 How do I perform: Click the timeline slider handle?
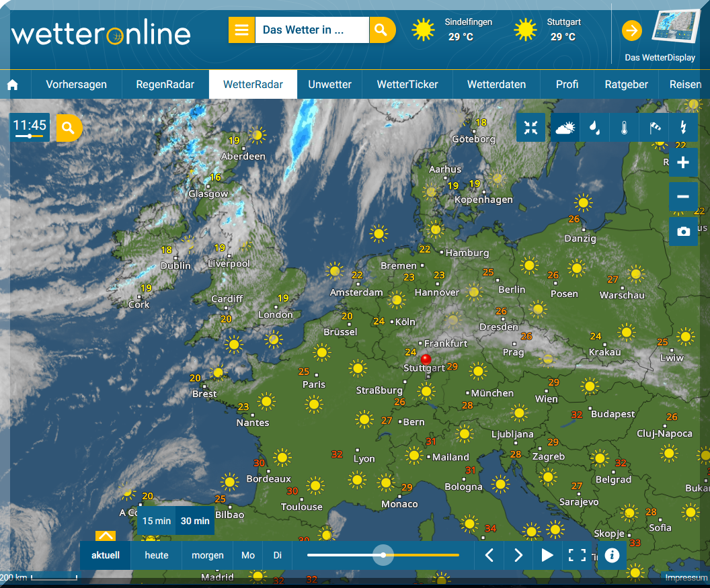(383, 555)
